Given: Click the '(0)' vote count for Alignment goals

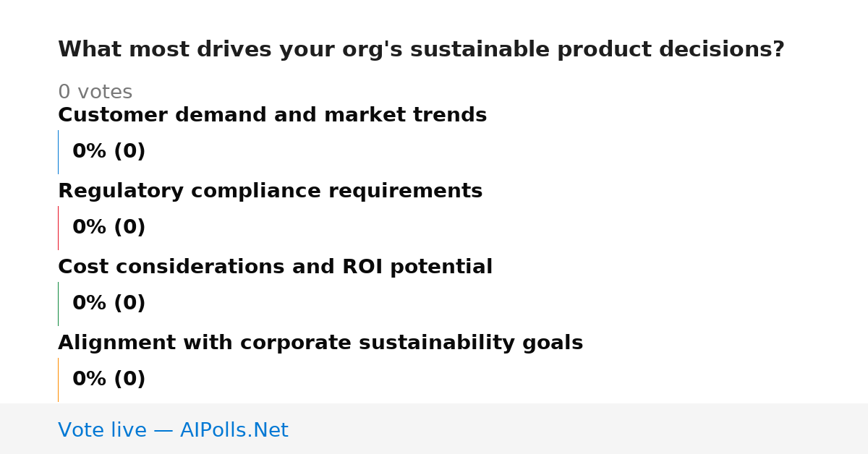Looking at the screenshot, I should (129, 380).
